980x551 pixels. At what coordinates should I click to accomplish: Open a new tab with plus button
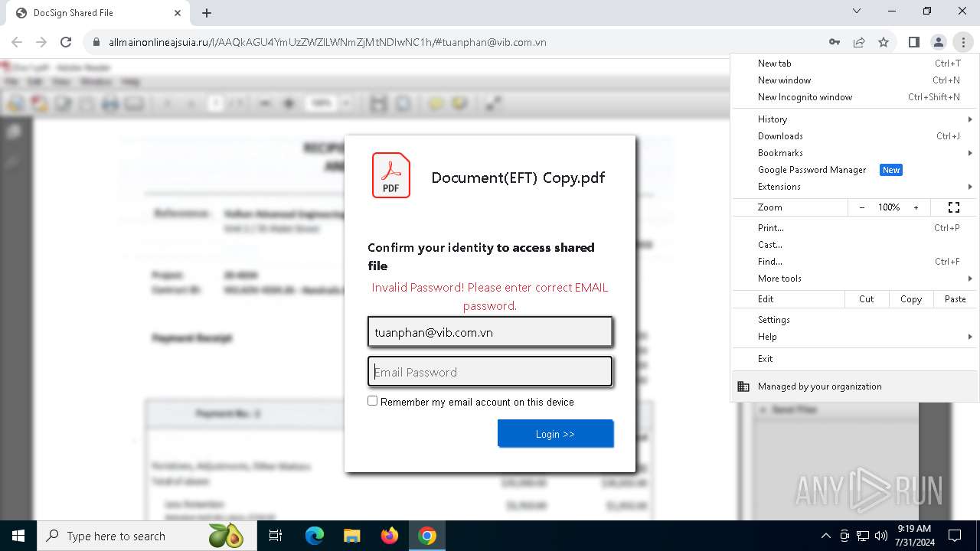[207, 13]
